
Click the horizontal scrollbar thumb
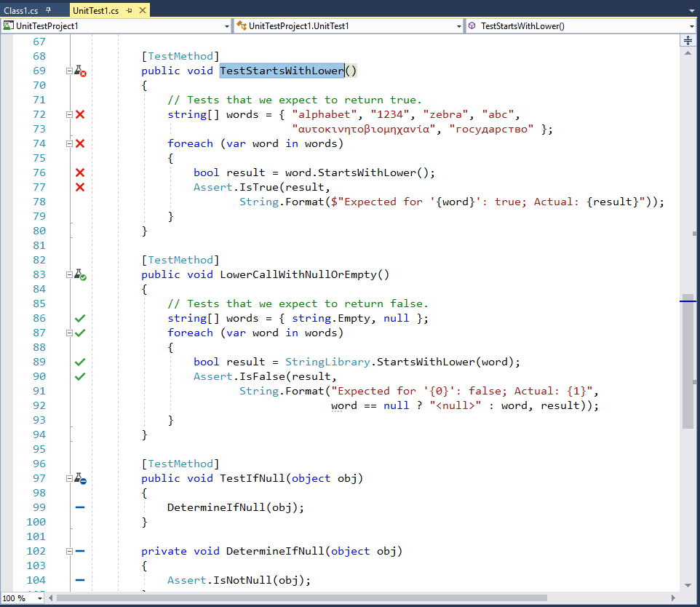(x=302, y=598)
